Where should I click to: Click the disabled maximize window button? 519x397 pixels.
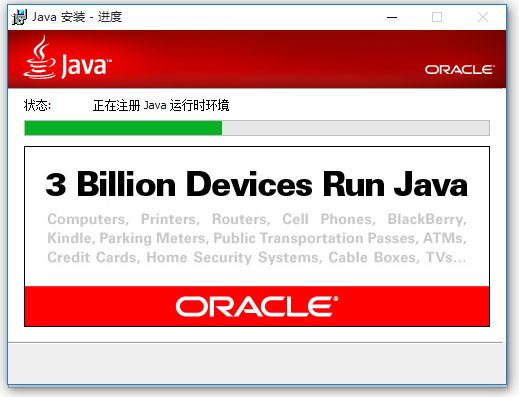click(x=437, y=17)
